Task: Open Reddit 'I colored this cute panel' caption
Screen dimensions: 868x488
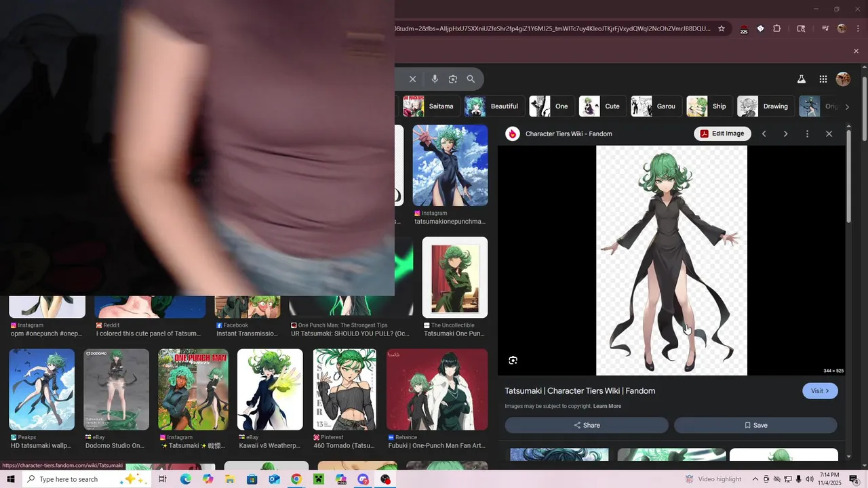Action: tap(149, 333)
